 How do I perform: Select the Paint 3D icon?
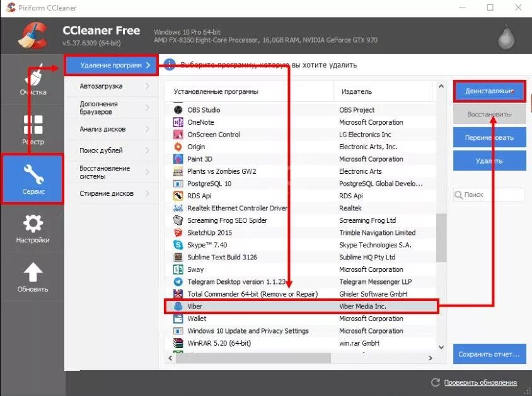[178, 159]
